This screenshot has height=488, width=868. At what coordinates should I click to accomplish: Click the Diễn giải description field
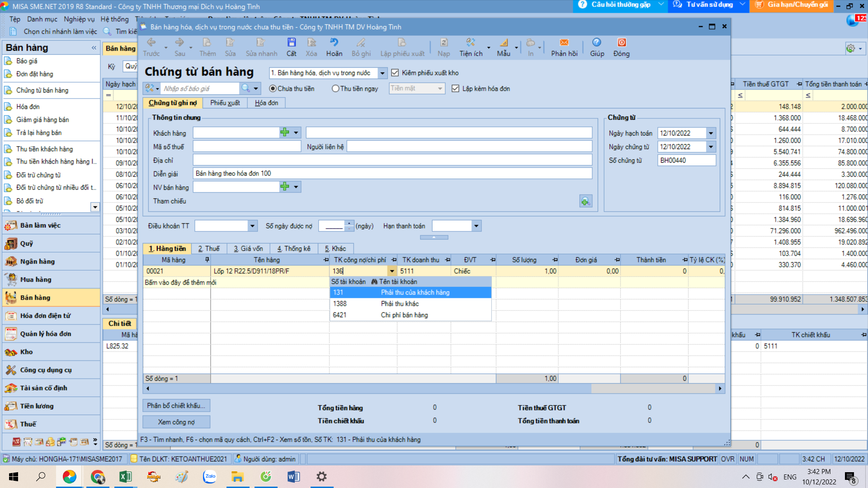tap(392, 174)
